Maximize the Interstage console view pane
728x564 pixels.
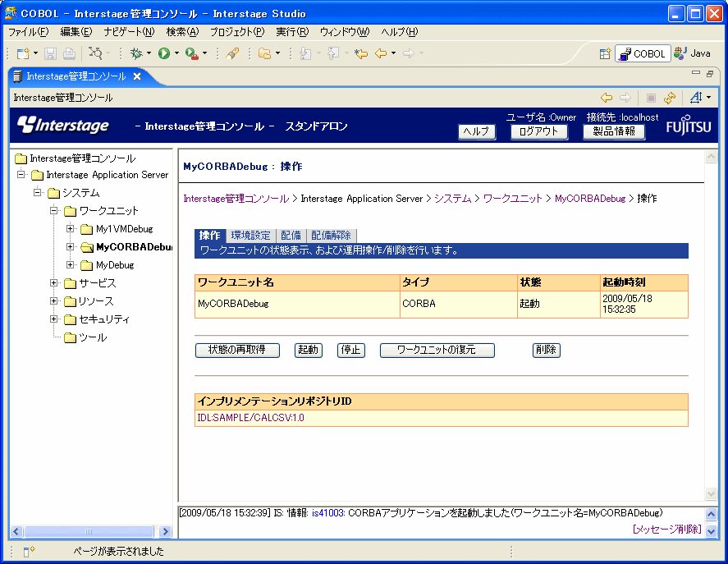tap(710, 73)
